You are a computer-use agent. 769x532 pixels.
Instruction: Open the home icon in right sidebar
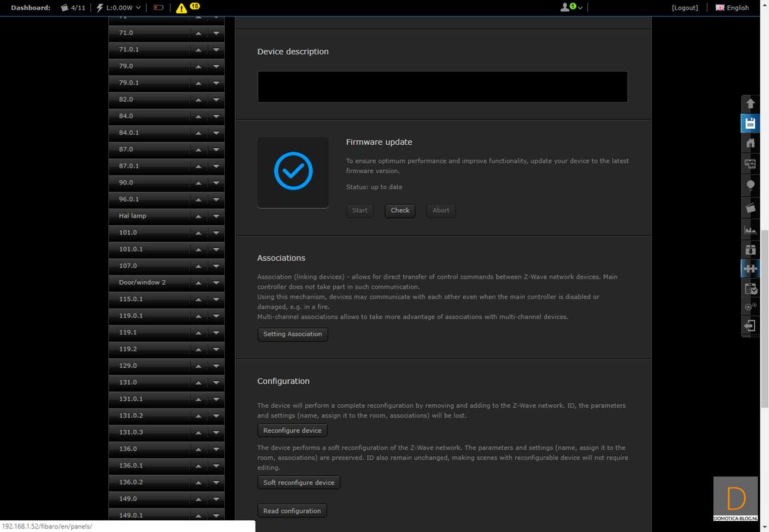tap(750, 142)
